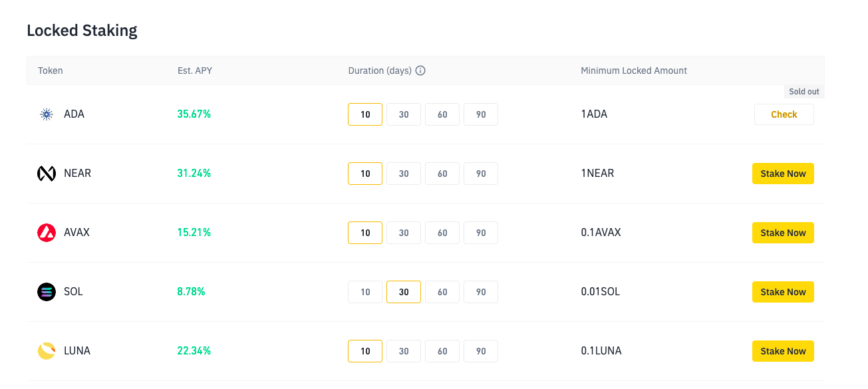Click the Token column header
This screenshot has height=389, width=868.
51,70
